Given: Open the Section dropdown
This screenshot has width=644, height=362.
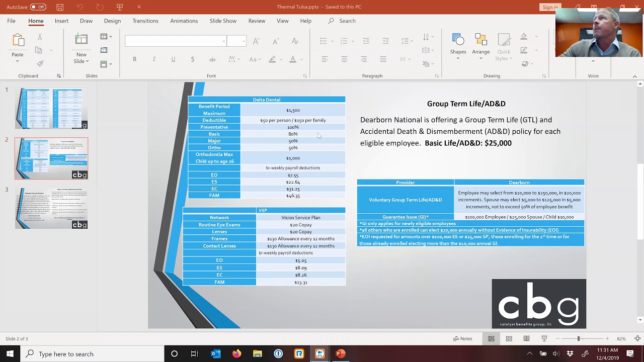Looking at the screenshot, I should (x=106, y=64).
